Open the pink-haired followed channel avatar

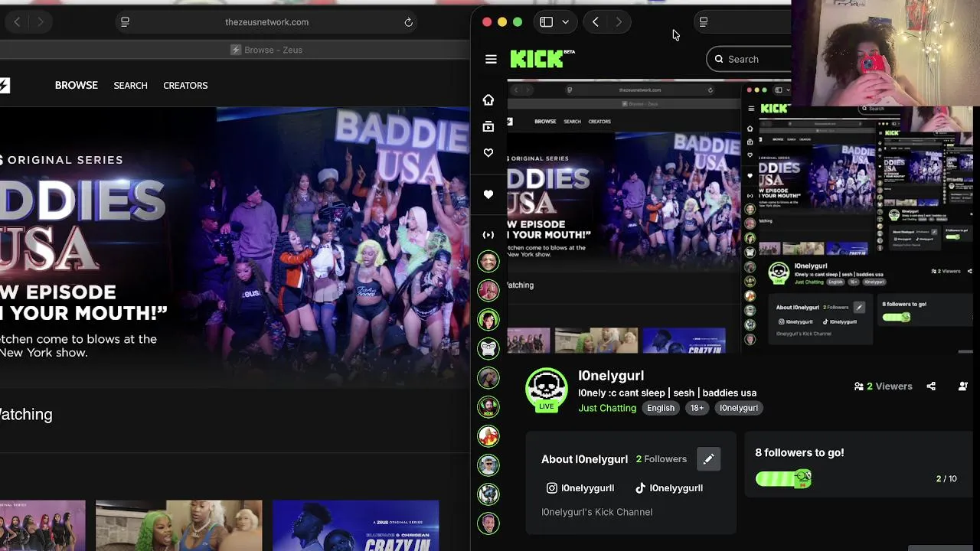(488, 290)
